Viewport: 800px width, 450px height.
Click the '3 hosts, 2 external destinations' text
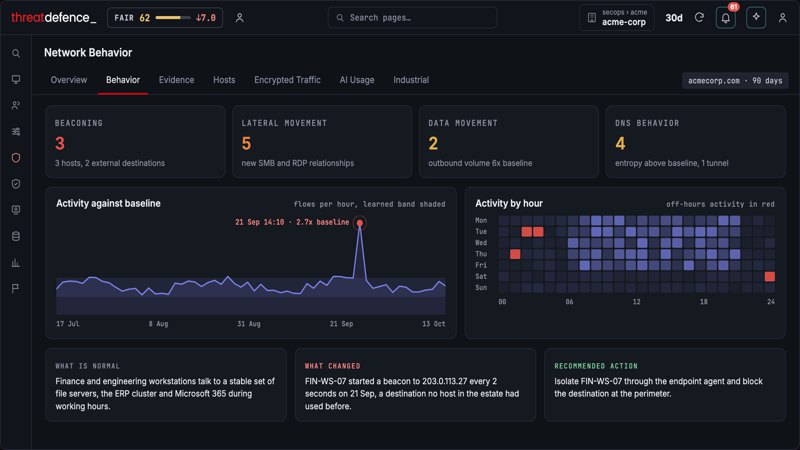(110, 163)
